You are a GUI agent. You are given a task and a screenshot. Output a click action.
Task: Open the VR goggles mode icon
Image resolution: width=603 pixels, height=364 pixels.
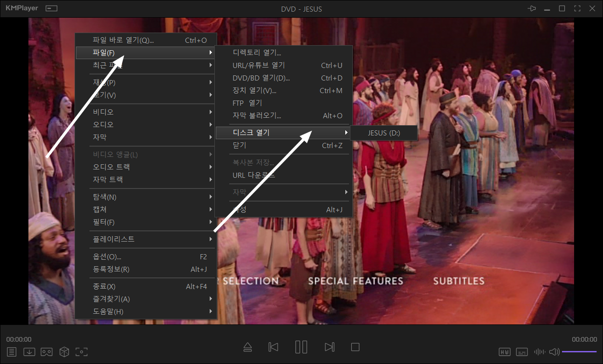coord(47,352)
